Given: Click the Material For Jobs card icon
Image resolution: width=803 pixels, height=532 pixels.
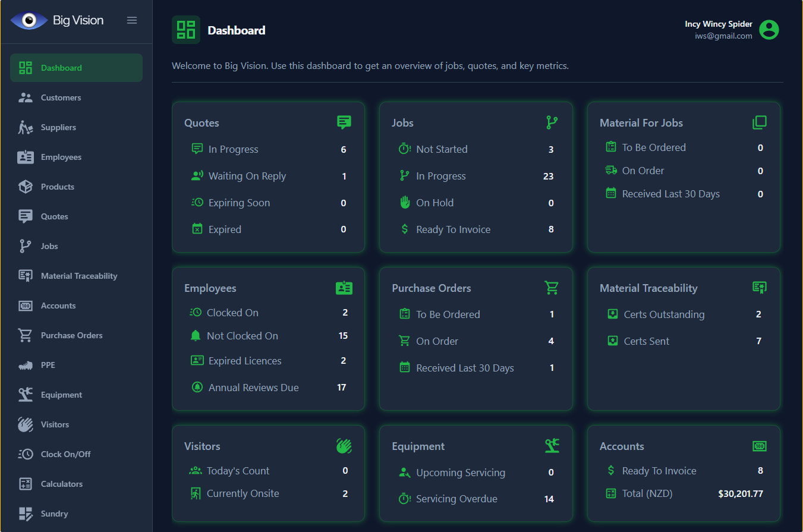Looking at the screenshot, I should 759,122.
